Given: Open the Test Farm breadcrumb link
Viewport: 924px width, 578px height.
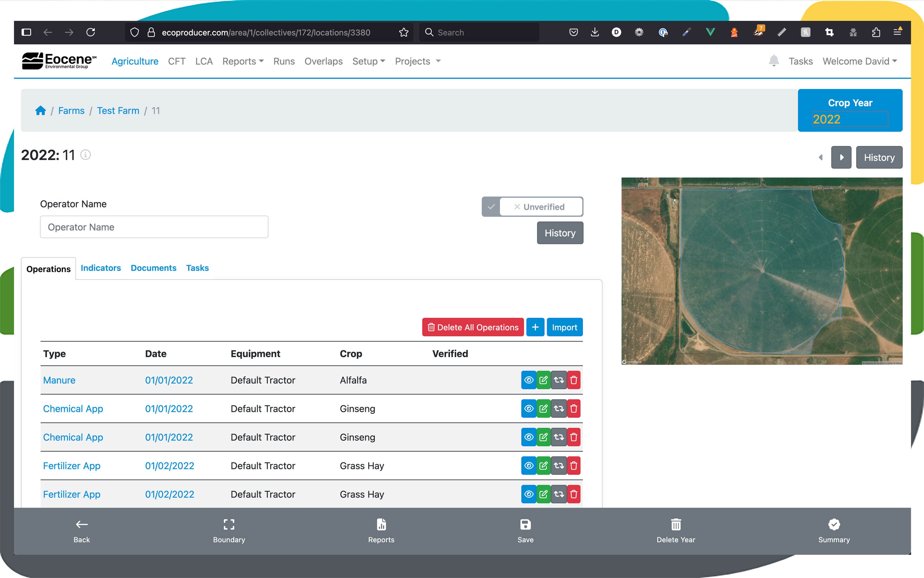Looking at the screenshot, I should point(118,111).
